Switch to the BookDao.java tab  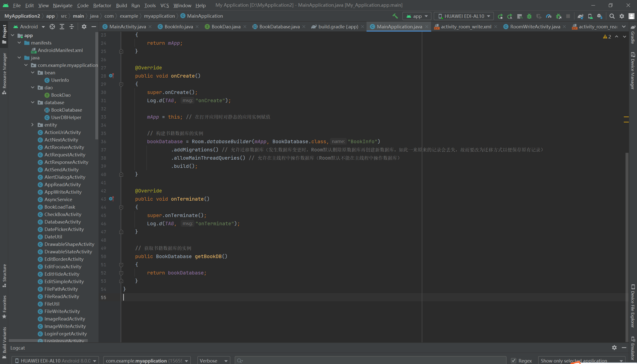pos(226,27)
